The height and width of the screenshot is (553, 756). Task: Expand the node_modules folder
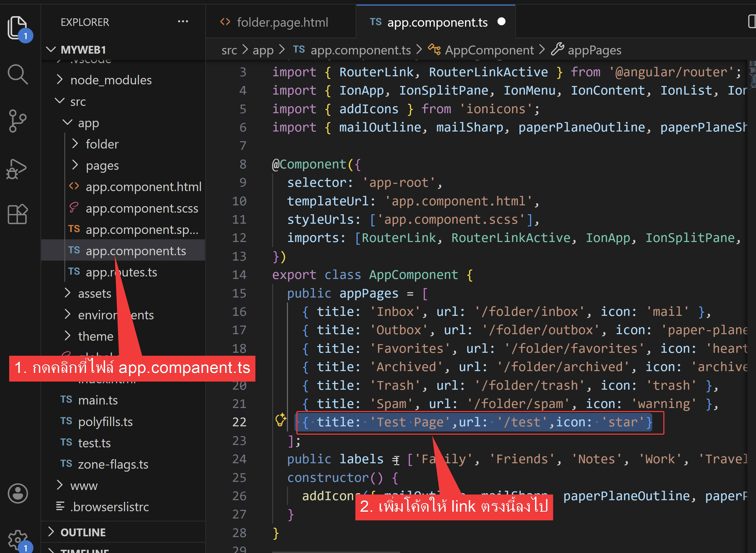(x=111, y=80)
